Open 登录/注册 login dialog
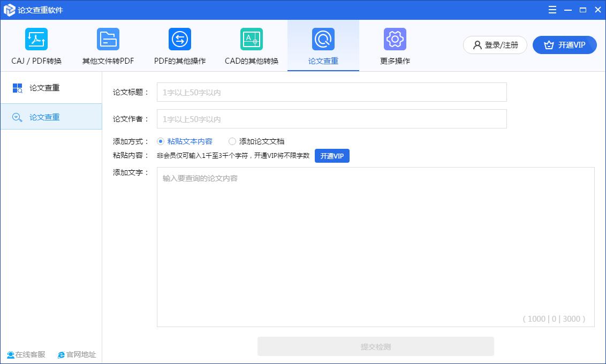Viewport: 606px width, 364px height. pos(495,45)
